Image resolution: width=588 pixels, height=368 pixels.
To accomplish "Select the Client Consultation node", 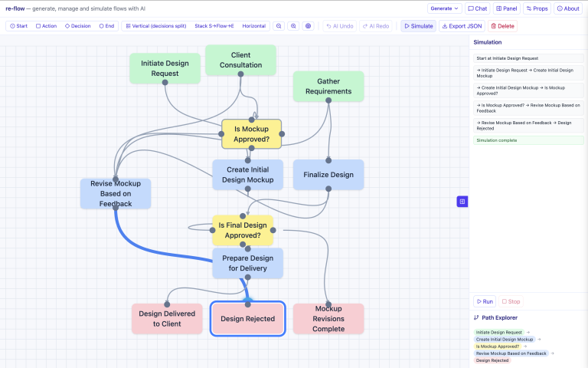I will click(240, 60).
